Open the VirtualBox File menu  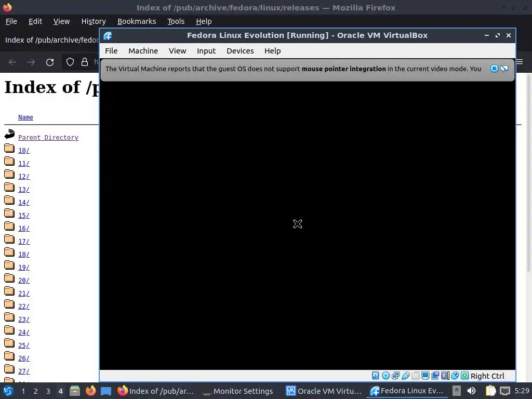111,51
